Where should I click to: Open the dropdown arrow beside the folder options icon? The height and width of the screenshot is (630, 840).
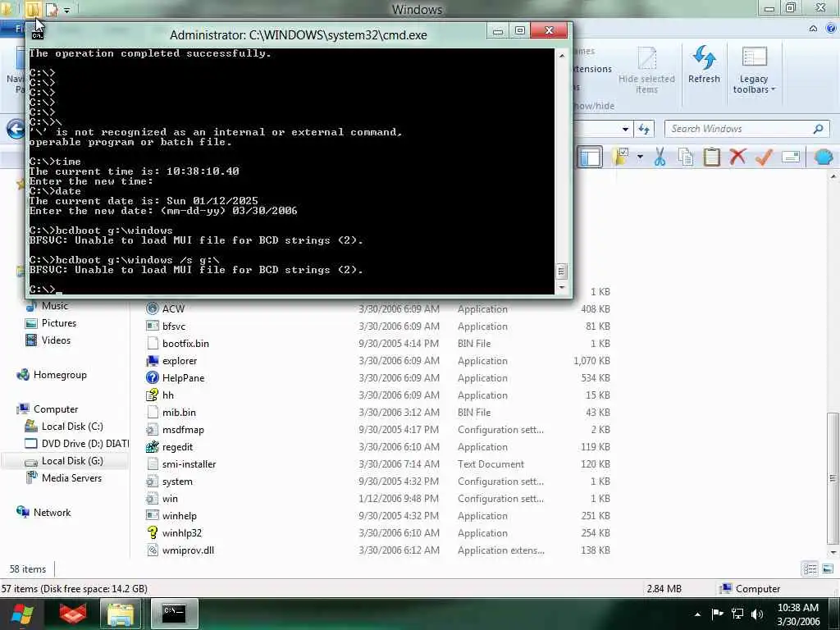pos(640,157)
